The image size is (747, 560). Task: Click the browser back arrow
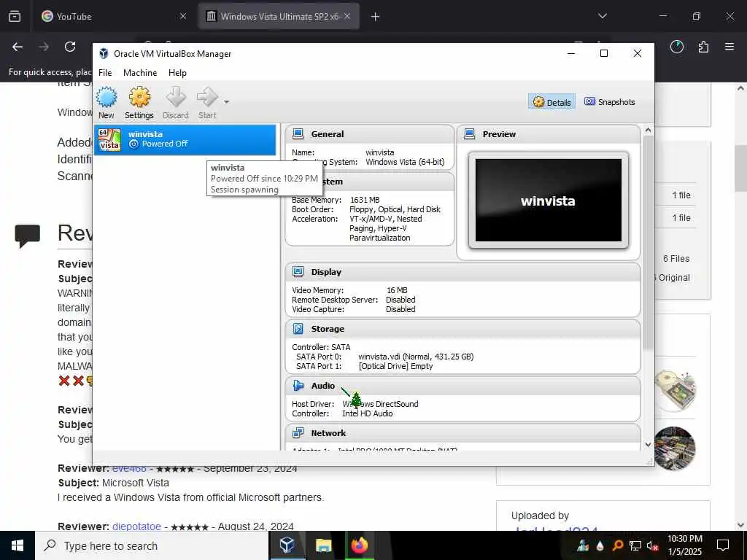(18, 47)
